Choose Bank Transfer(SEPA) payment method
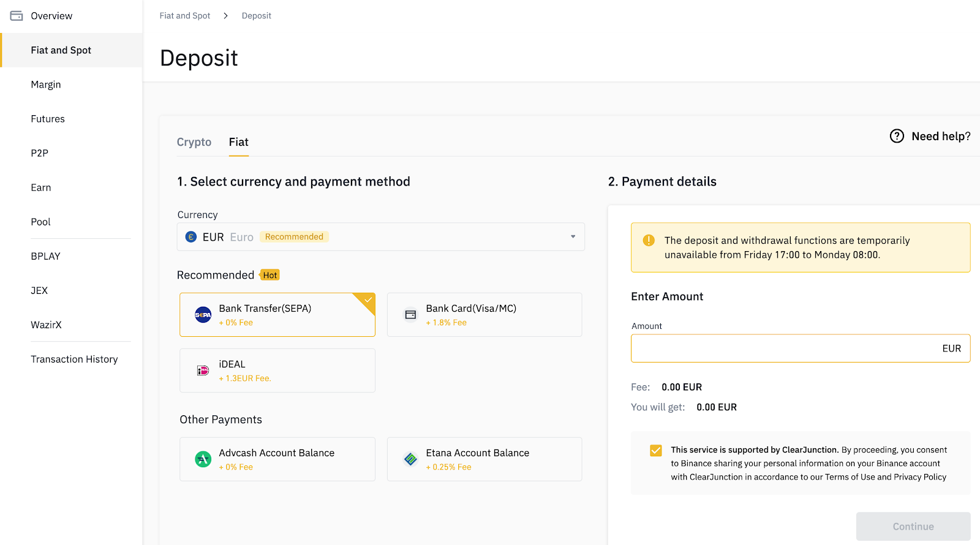 277,315
